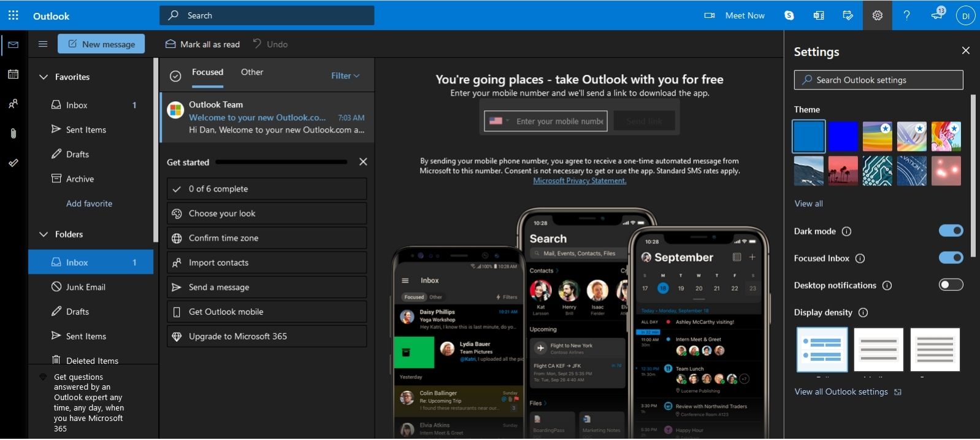Click Confirm time zone step
Viewport: 980px width, 440px height.
(x=267, y=238)
